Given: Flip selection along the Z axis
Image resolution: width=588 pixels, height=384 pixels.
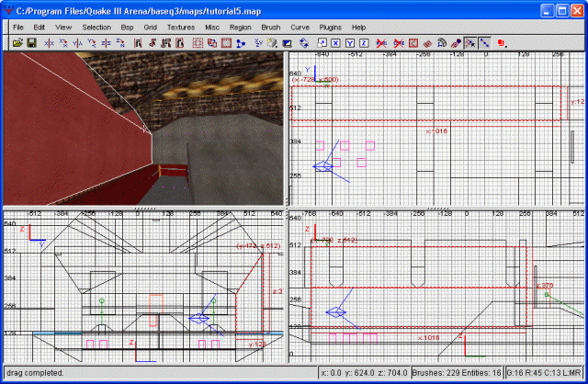Looking at the screenshot, I should [106, 43].
